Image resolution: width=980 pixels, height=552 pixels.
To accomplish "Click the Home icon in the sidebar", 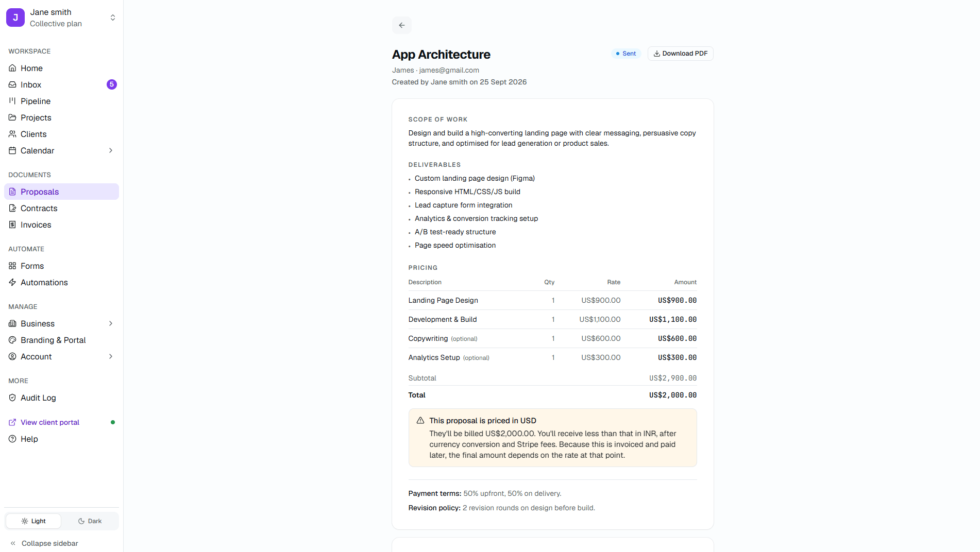I will click(12, 68).
